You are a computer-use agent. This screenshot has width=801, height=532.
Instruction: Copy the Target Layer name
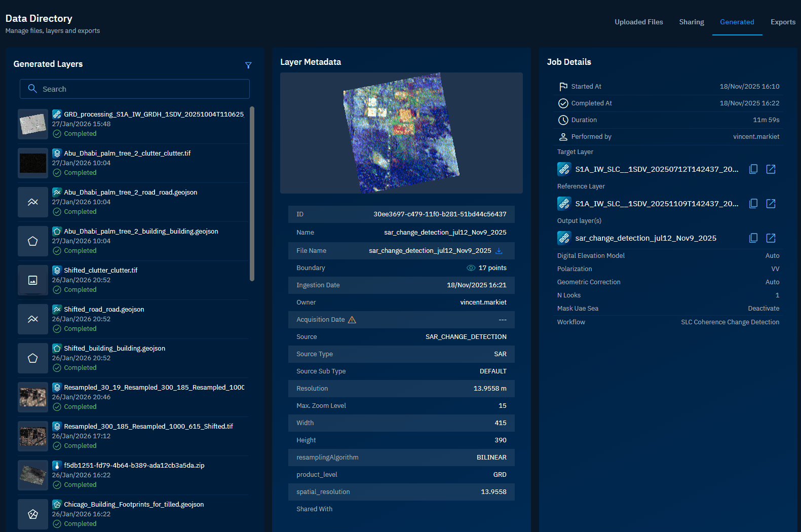753,169
